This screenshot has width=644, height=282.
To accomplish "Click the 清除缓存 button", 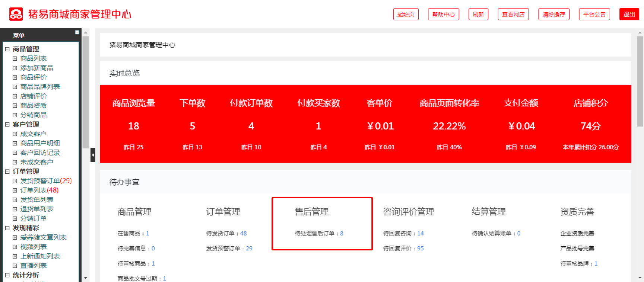I will click(554, 14).
